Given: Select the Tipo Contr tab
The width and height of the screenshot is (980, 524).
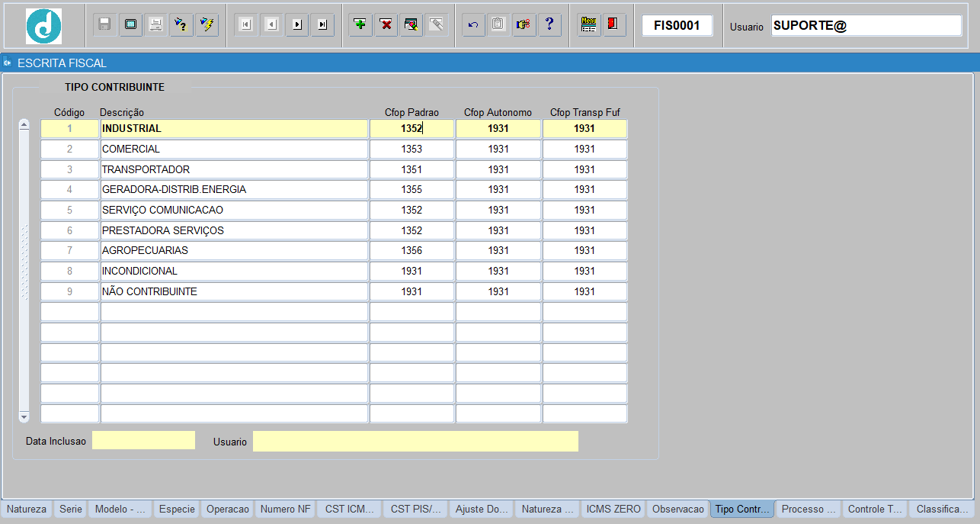Looking at the screenshot, I should coord(743,510).
